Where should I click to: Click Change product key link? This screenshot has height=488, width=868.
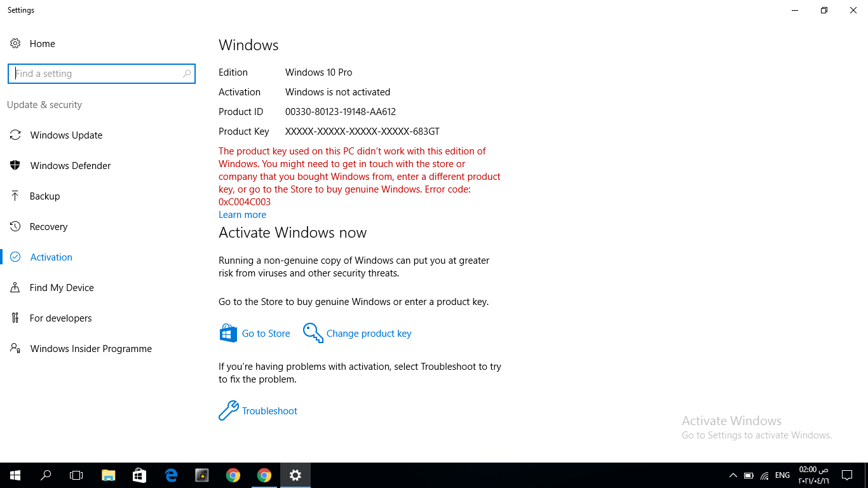coord(369,333)
